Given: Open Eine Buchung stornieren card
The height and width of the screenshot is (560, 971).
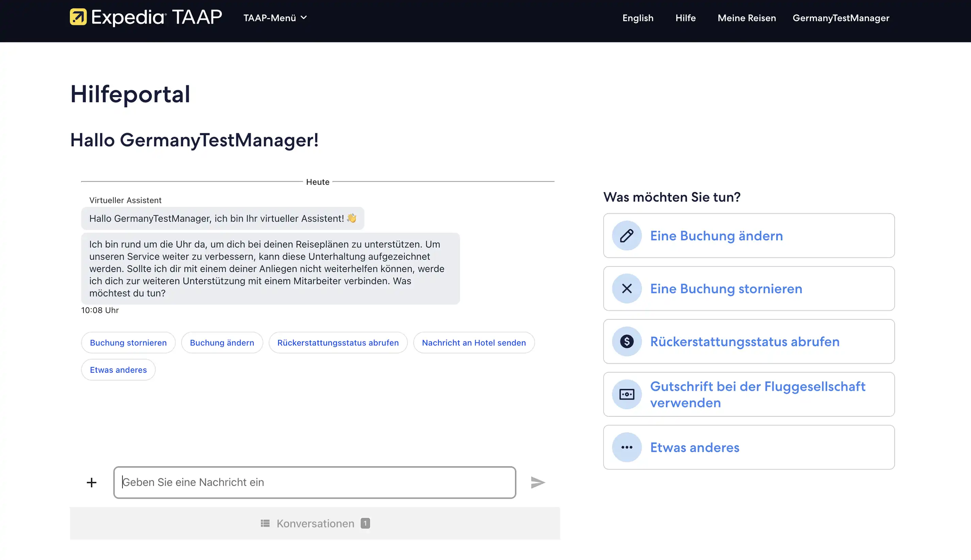Looking at the screenshot, I should (x=749, y=289).
